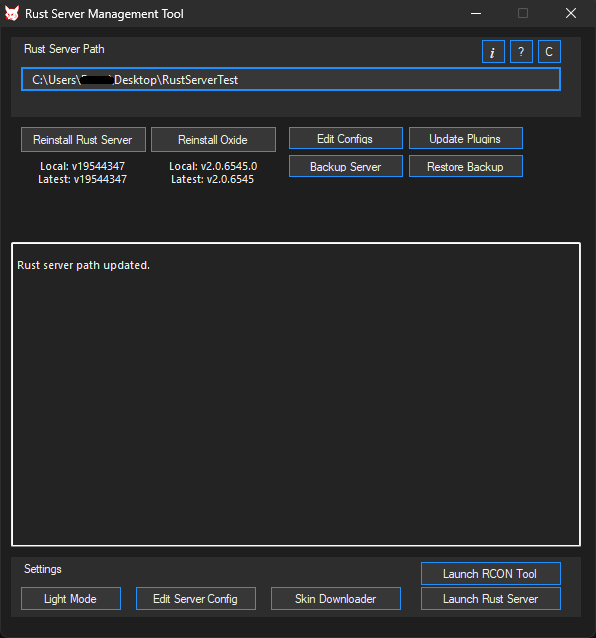The image size is (596, 638).
Task: Click Restore Backup
Action: pos(466,166)
